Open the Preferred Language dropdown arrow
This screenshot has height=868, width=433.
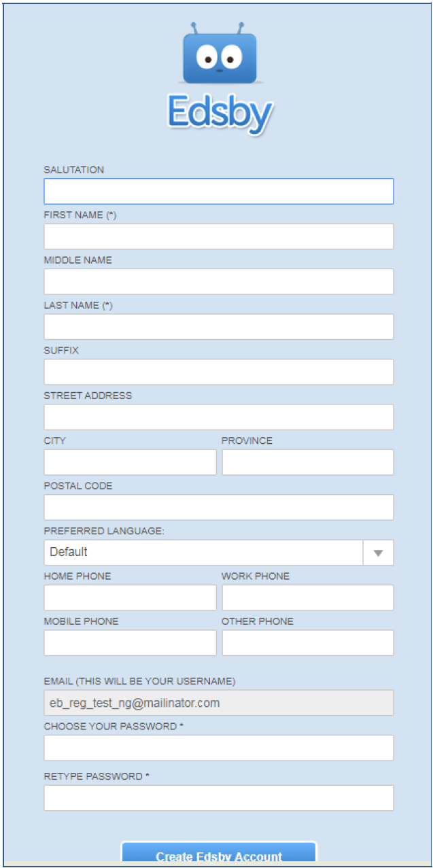click(x=379, y=553)
